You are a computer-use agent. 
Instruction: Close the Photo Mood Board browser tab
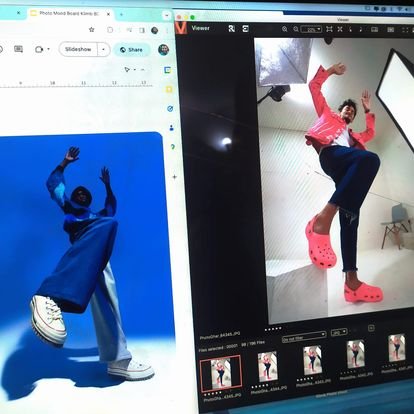(108, 14)
